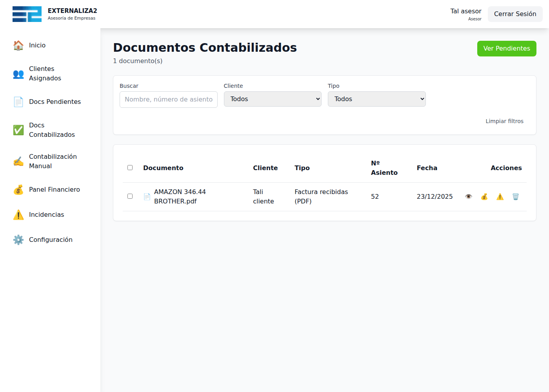Viewport: 549px width, 392px height.
Task: Click the PDF file icon beside AMAZON document
Action: 147,197
